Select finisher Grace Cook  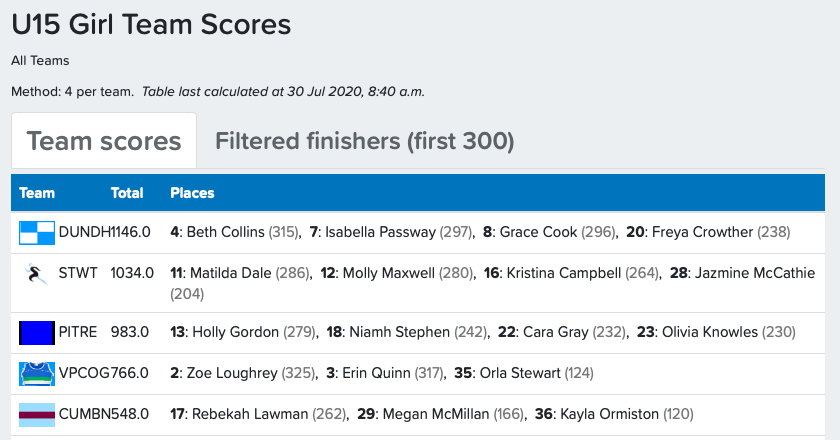tap(538, 232)
